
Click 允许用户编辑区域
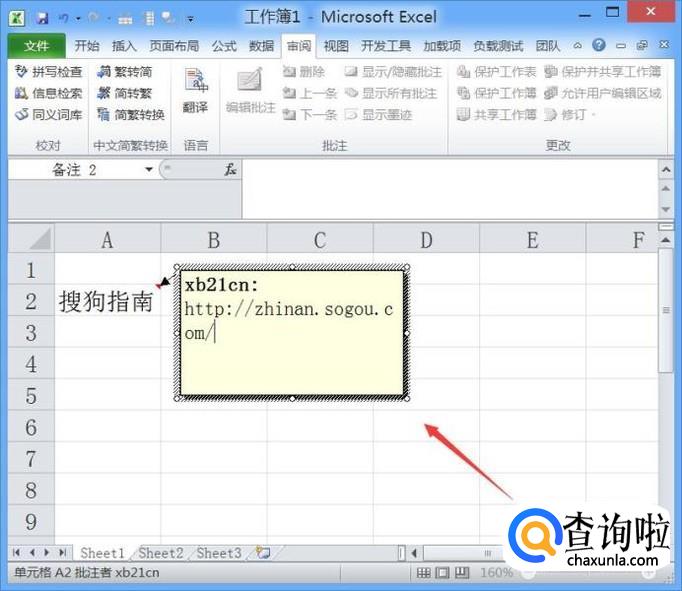(602, 93)
